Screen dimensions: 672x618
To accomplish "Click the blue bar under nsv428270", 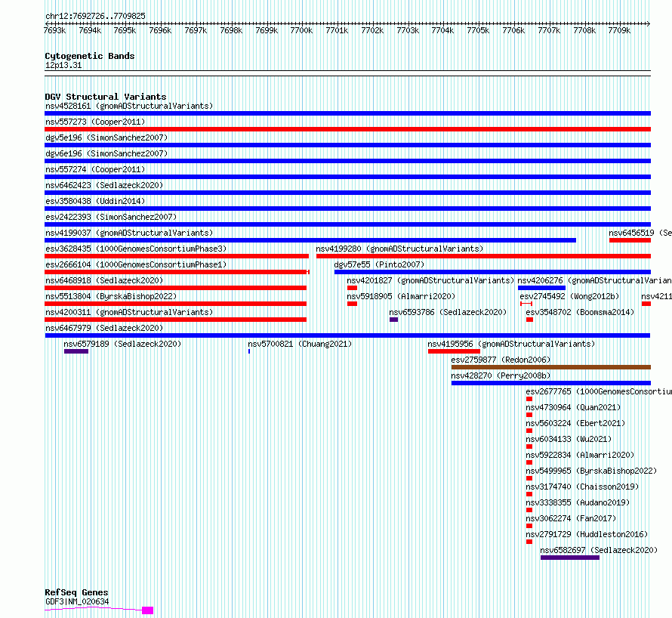I will 551,383.
